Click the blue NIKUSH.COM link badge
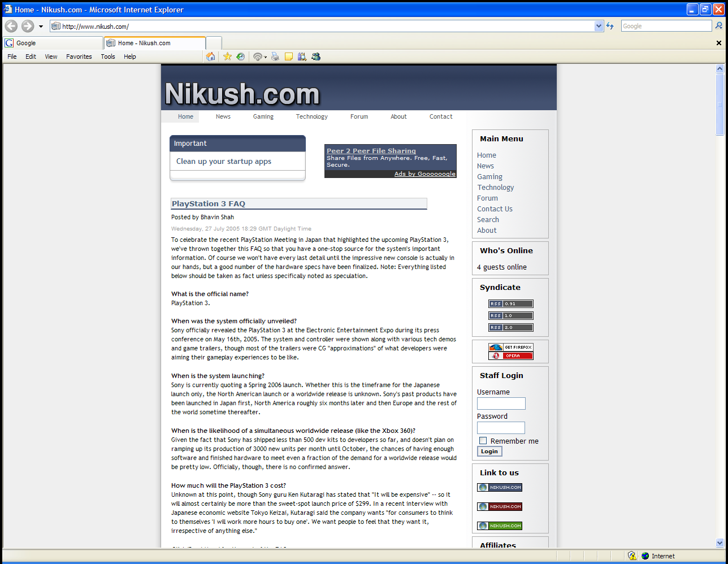 point(500,487)
